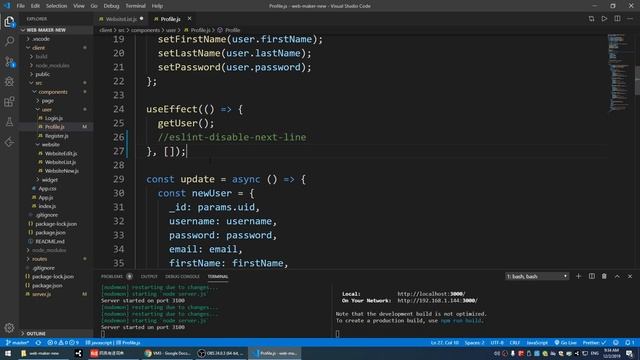
Task: Switch to the Profile.js editor tab
Action: [170, 19]
